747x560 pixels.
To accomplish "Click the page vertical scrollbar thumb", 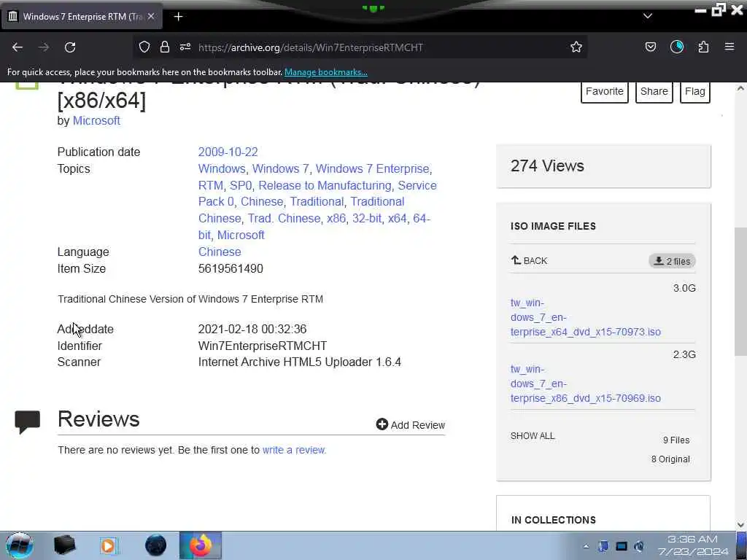I will pos(740,292).
